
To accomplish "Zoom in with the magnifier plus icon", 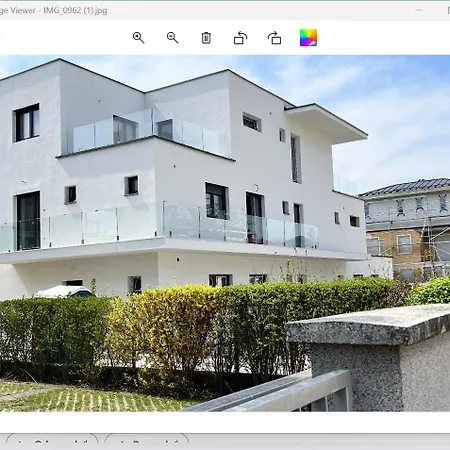I will [x=138, y=38].
